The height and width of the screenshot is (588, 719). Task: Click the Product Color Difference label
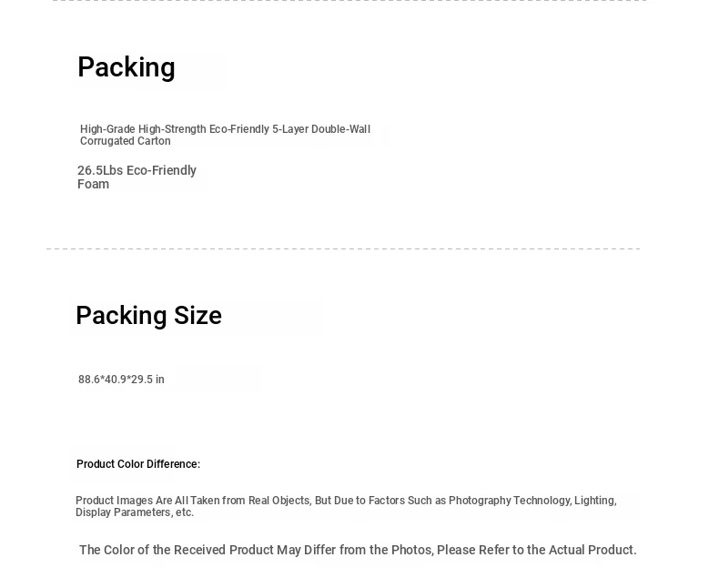click(138, 464)
